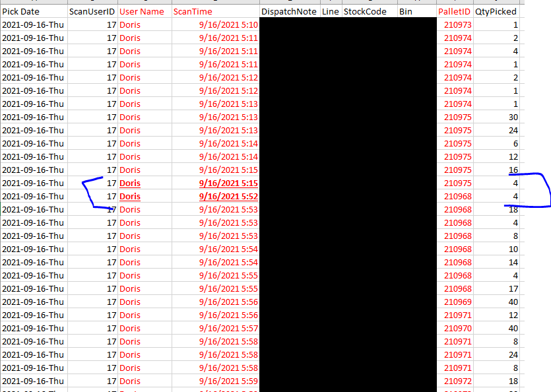
Task: Select the ScanUserID header cell
Action: click(92, 12)
